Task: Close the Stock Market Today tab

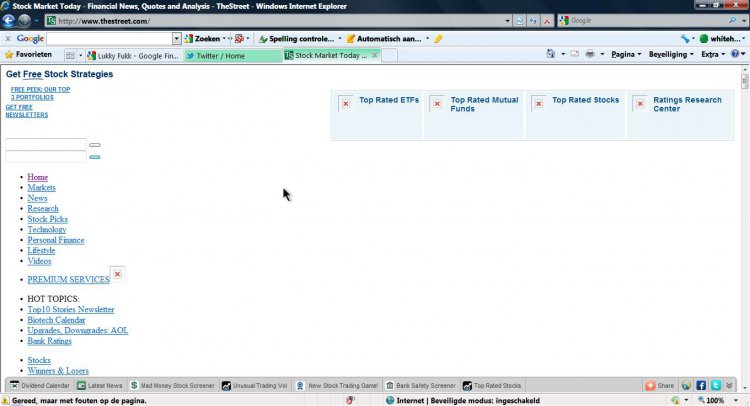Action: click(375, 55)
